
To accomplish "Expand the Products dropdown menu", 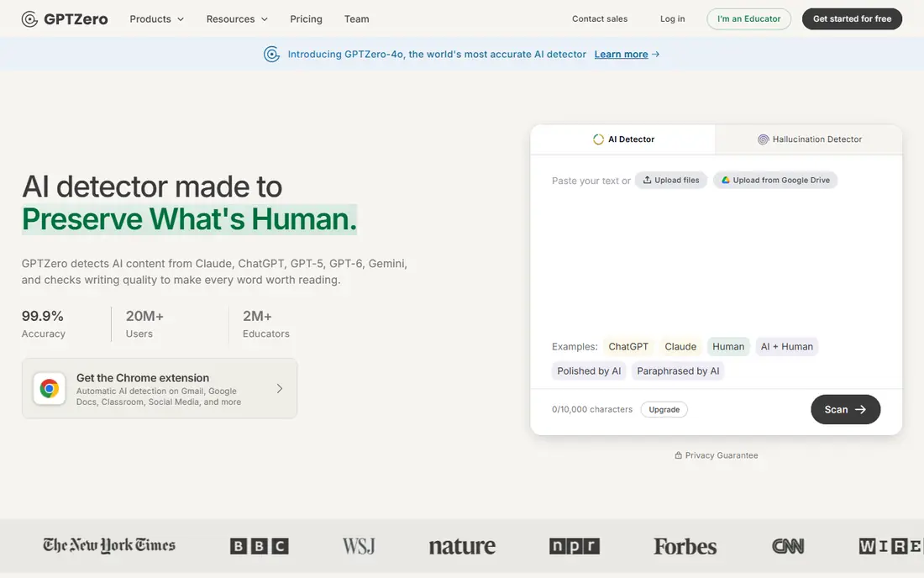I will click(157, 18).
